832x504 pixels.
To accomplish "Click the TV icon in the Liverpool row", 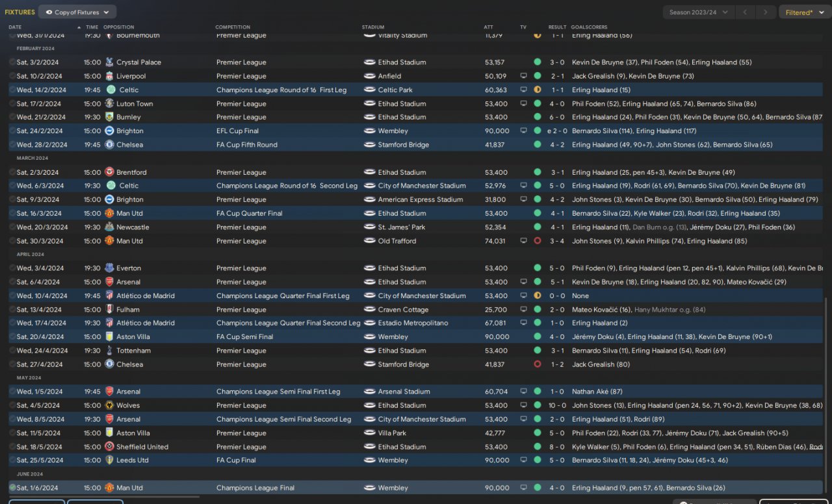I will coord(523,76).
